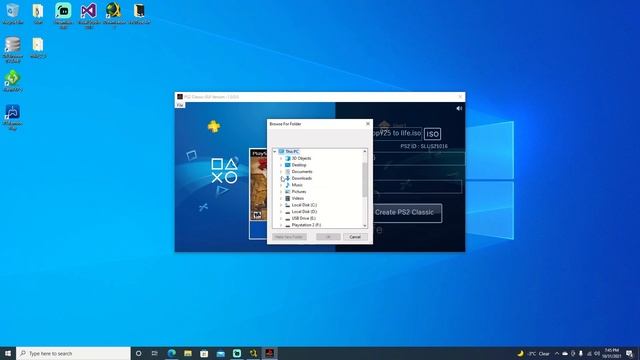Image resolution: width=640 pixels, height=360 pixels.
Task: Open Mail app from the taskbar
Action: pyautogui.click(x=220, y=353)
